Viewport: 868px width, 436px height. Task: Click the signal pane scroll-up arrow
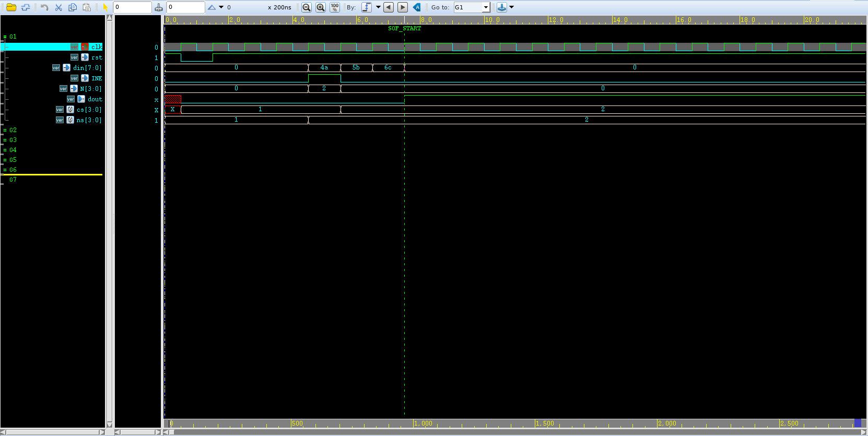pyautogui.click(x=110, y=18)
